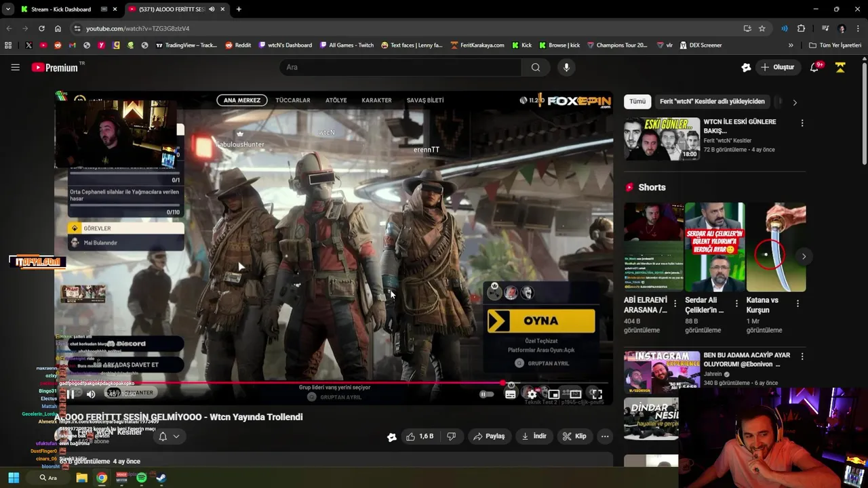This screenshot has height=488, width=868.
Task: Mute the video player volume
Action: click(x=91, y=394)
